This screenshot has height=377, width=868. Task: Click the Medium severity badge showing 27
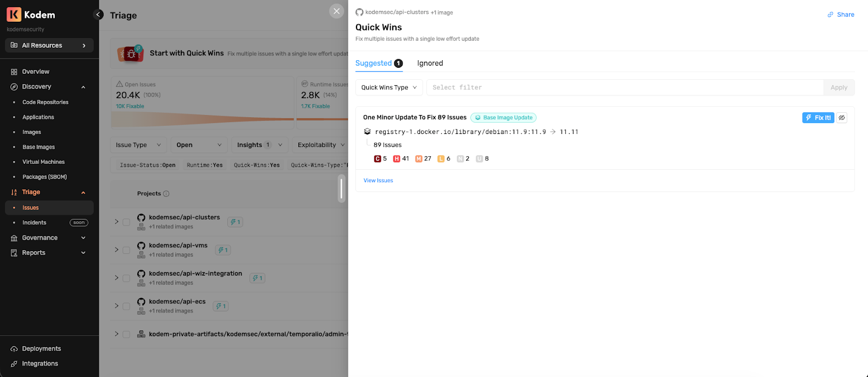point(419,159)
